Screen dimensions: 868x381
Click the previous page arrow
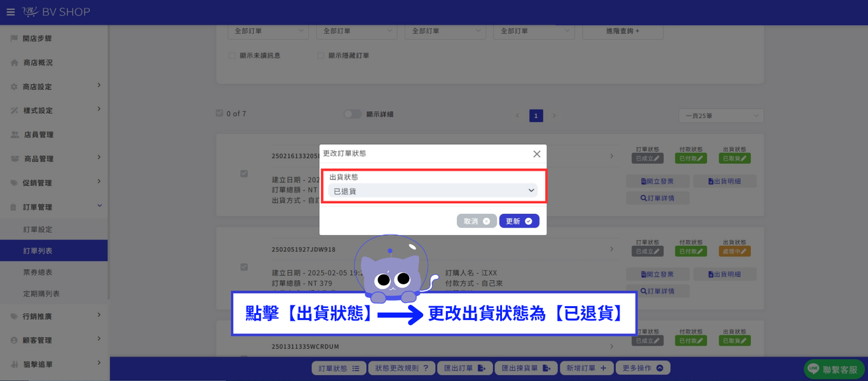pyautogui.click(x=517, y=116)
